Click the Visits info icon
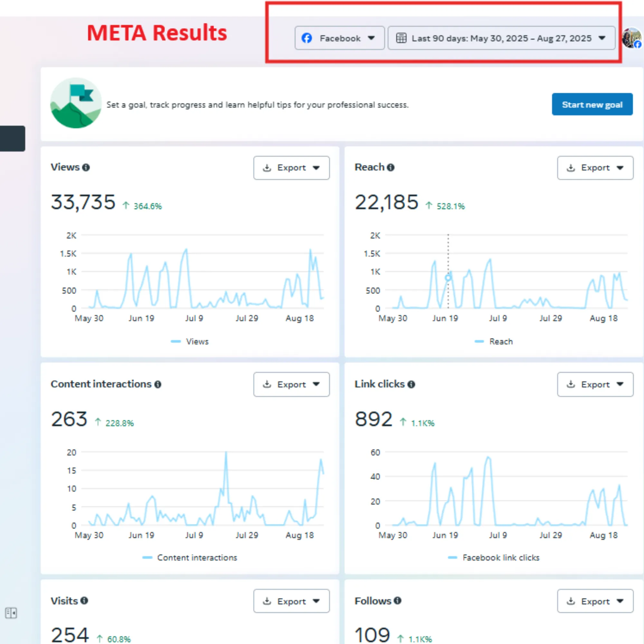Screen dimensions: 644x644 (x=84, y=601)
